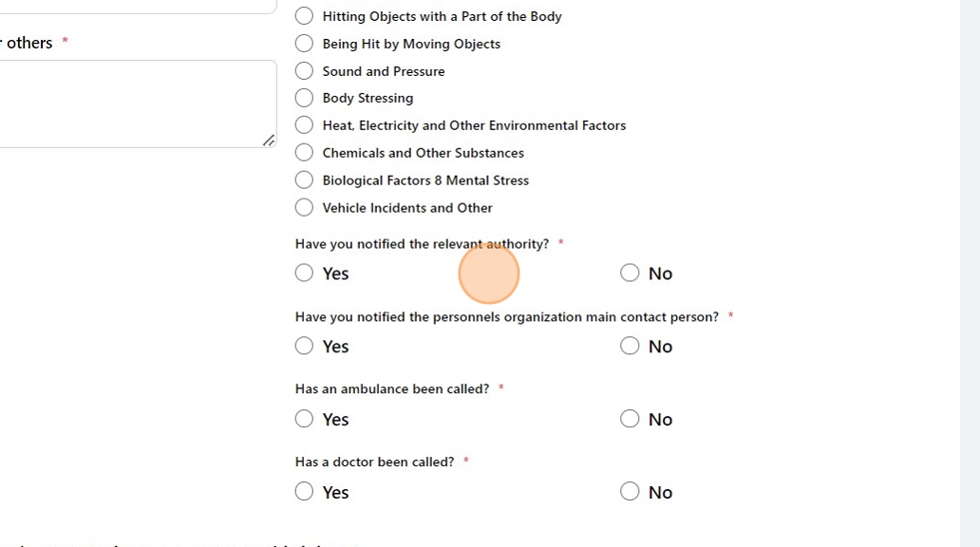The height and width of the screenshot is (547, 980).
Task: Choose No for doctor been called
Action: click(630, 492)
